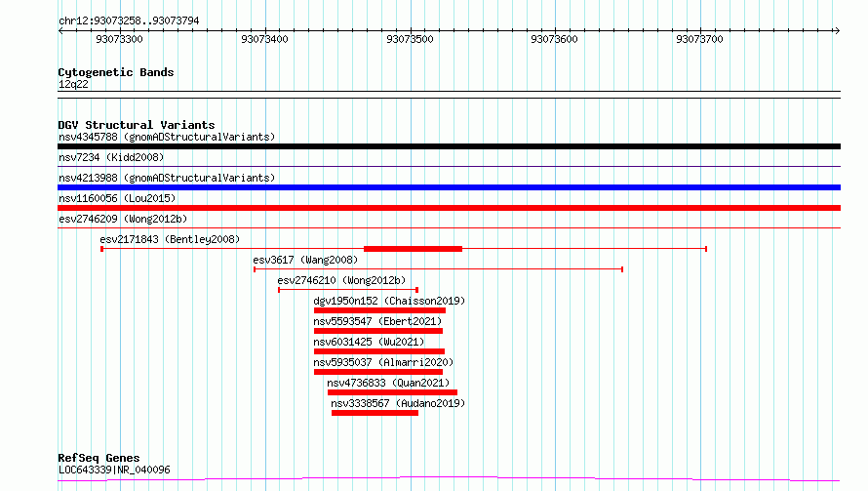Image resolution: width=868 pixels, height=491 pixels.
Task: Open the esv2746209 (Wong2012b) label
Action: [123, 219]
